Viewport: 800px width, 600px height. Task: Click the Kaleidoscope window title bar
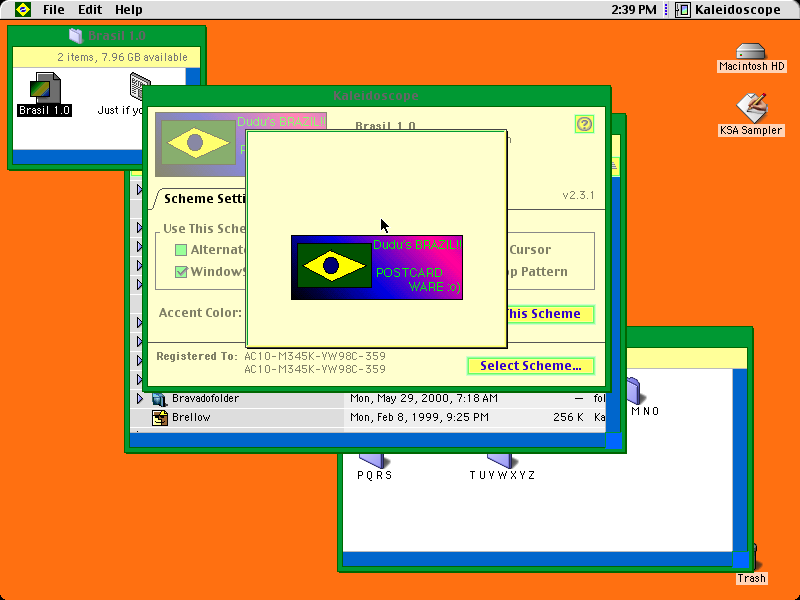click(376, 96)
